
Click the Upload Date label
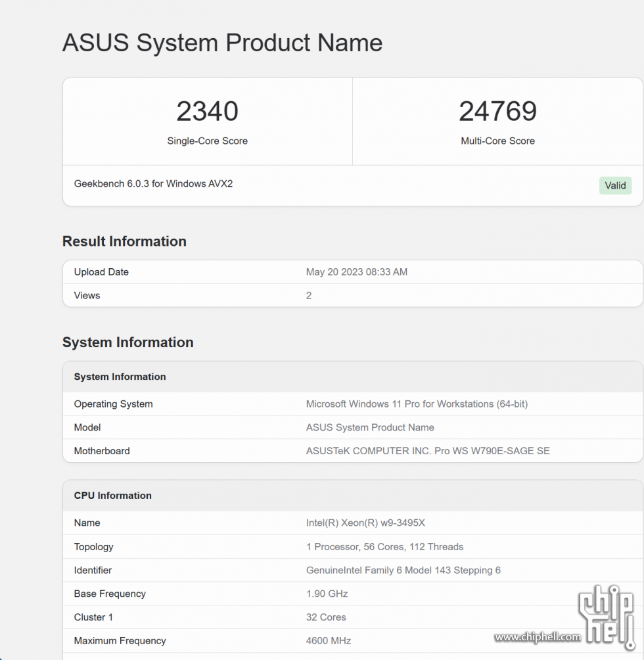tap(101, 272)
